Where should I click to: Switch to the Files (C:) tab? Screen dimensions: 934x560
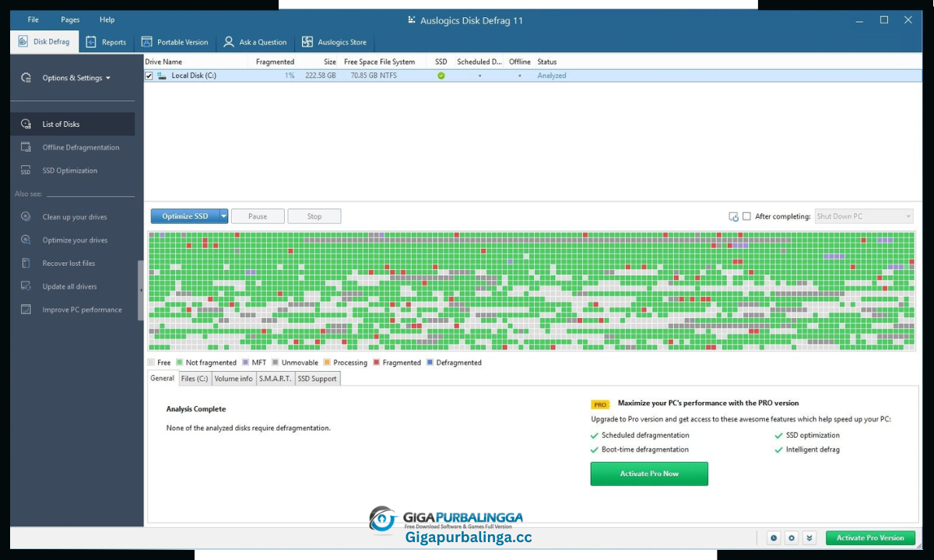(195, 379)
